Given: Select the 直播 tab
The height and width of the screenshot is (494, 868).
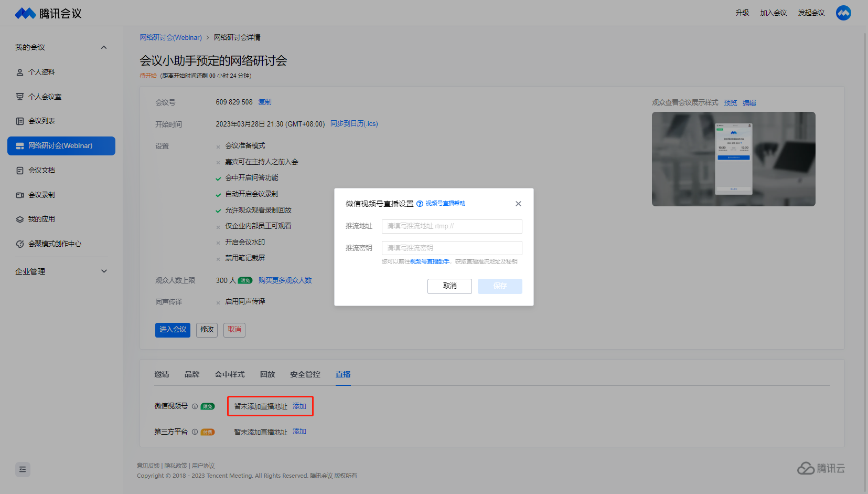Looking at the screenshot, I should (x=343, y=374).
